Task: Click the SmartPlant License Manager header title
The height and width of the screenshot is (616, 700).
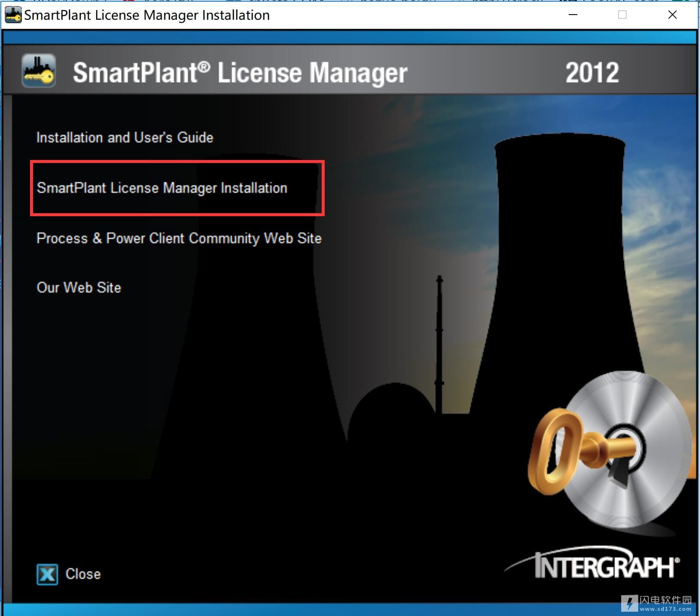Action: [240, 72]
